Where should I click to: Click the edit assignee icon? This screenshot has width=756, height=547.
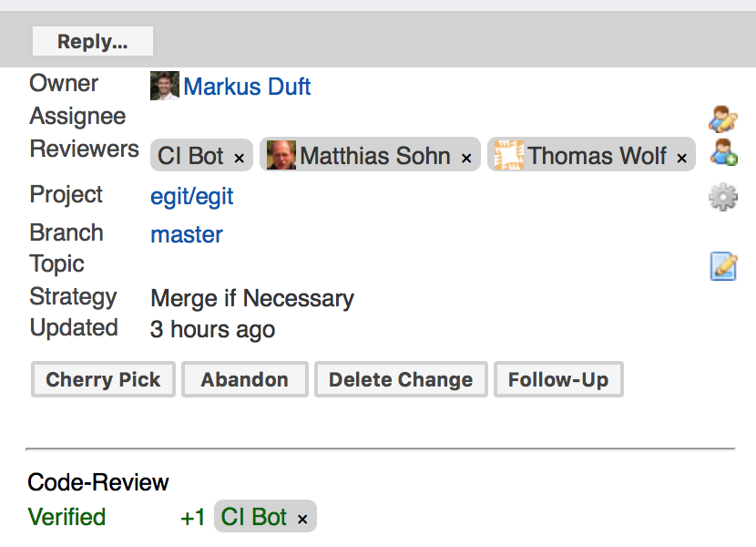tap(722, 119)
